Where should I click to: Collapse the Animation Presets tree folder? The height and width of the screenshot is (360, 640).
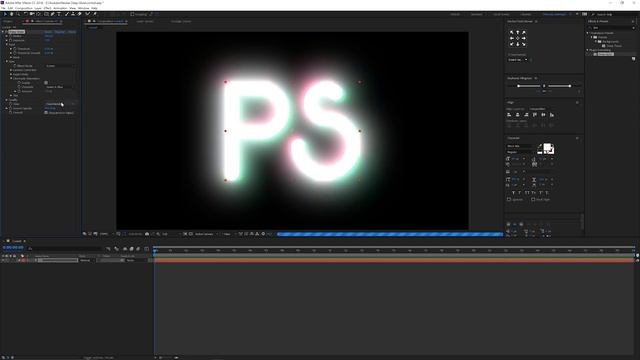pos(588,33)
